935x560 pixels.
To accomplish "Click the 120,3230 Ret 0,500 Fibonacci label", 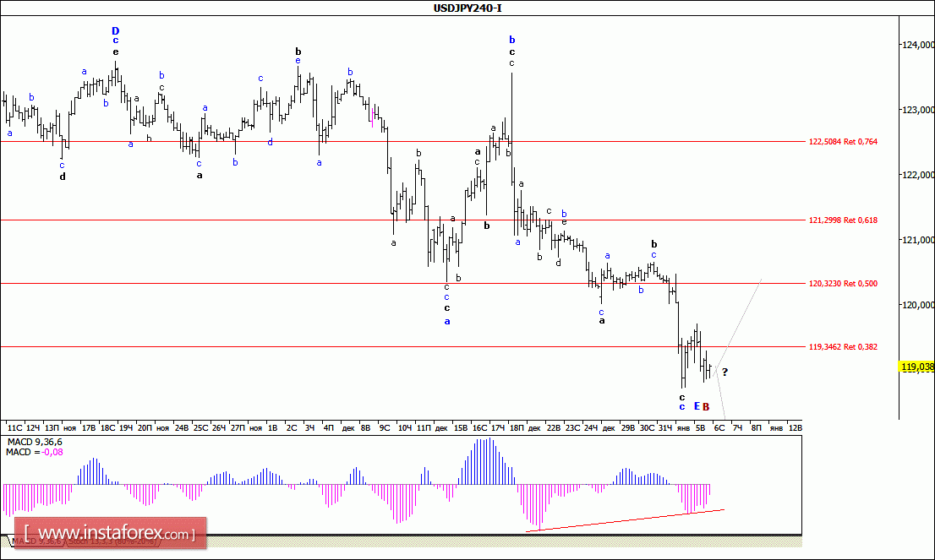I will [843, 284].
